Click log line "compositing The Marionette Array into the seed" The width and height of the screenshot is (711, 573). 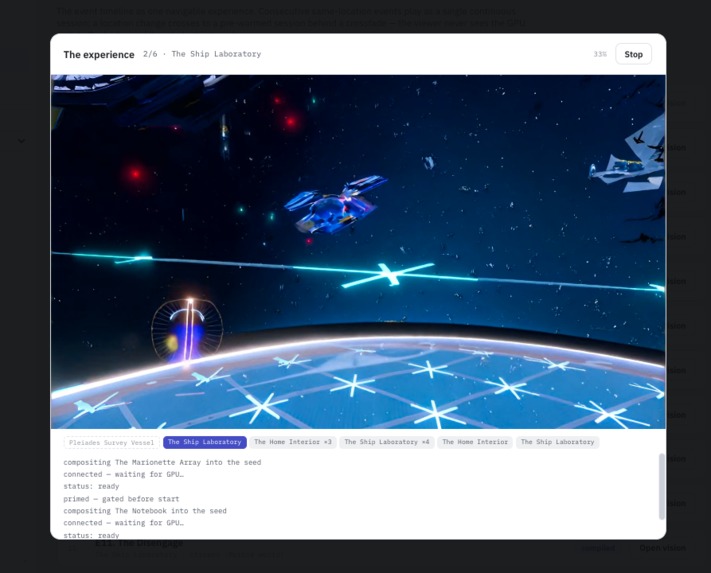coord(162,462)
